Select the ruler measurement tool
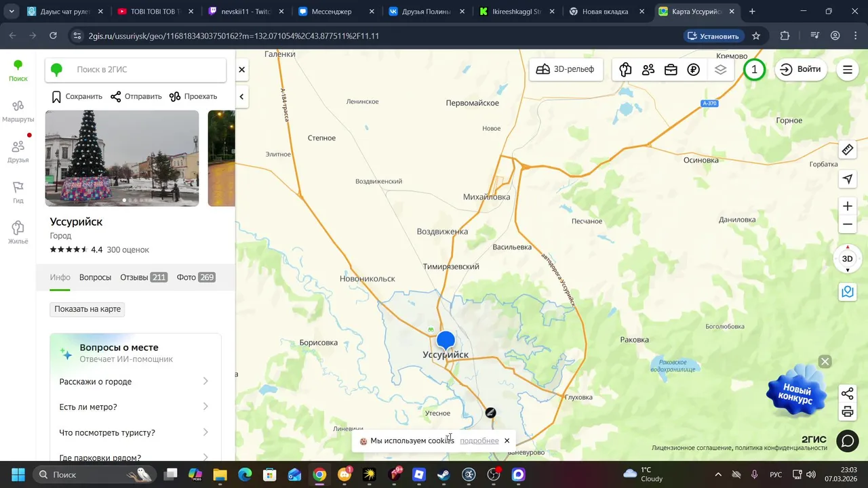This screenshot has width=868, height=488. coord(848,150)
